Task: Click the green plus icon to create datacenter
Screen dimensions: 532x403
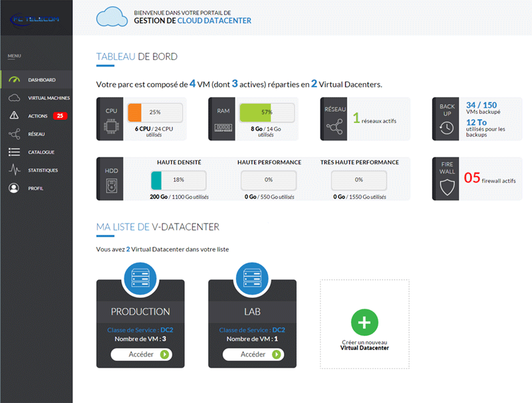Action: [x=364, y=323]
